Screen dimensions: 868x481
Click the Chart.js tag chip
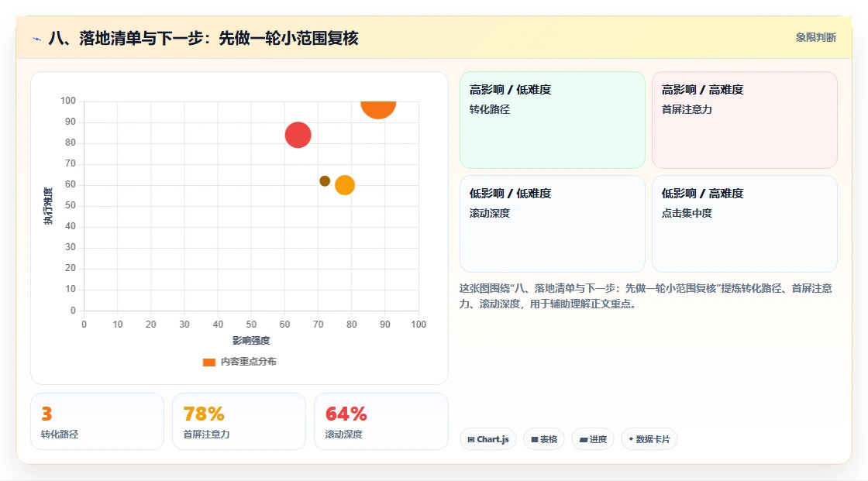point(488,439)
